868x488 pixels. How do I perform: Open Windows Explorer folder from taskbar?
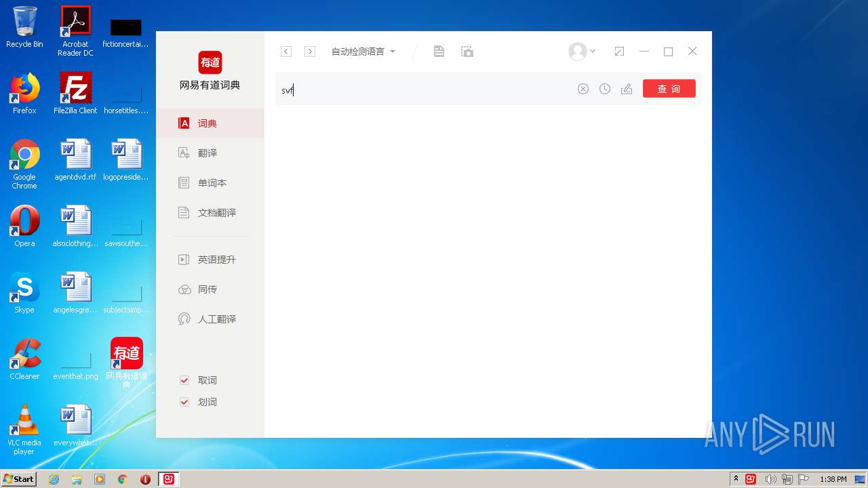(77, 479)
